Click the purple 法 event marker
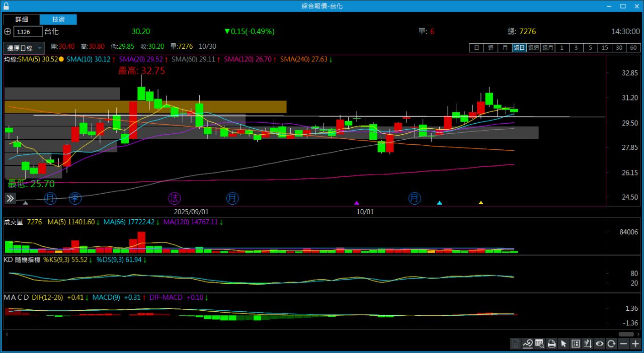Screen dimensions: 644x353 coord(175,198)
